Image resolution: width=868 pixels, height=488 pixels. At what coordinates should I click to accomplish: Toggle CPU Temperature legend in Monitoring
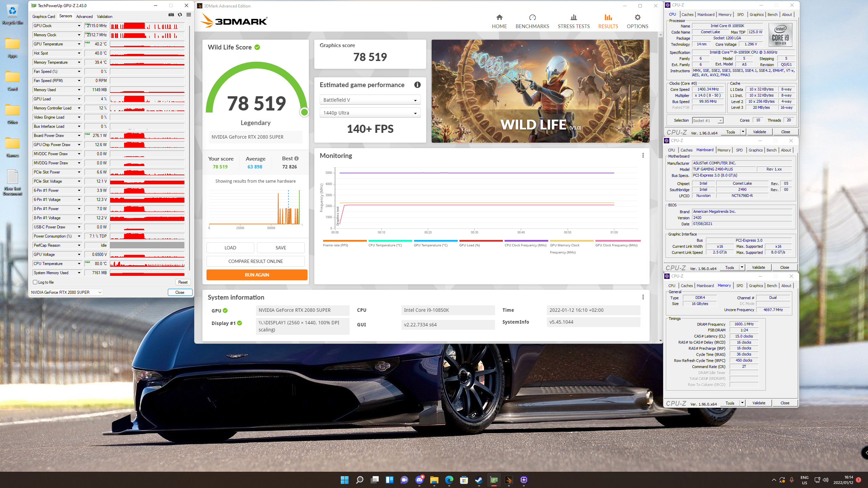tap(390, 243)
